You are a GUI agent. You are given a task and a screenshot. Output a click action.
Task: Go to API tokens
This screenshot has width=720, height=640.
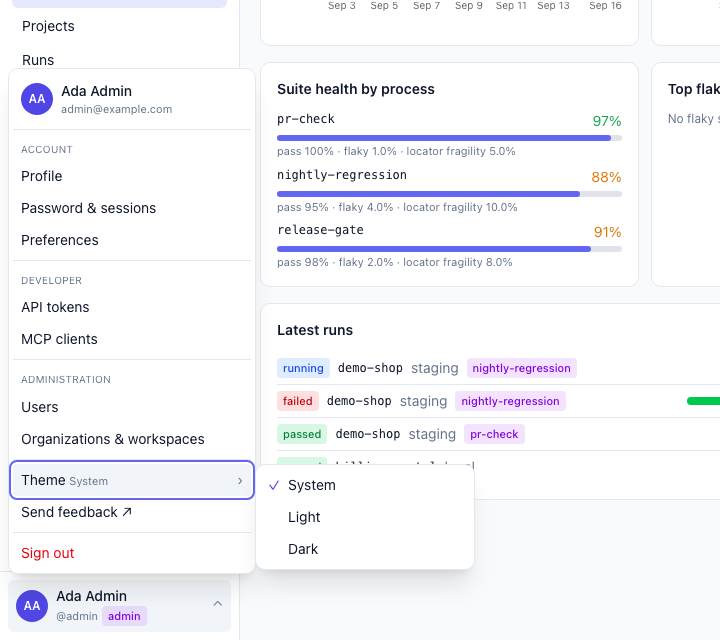click(132, 307)
